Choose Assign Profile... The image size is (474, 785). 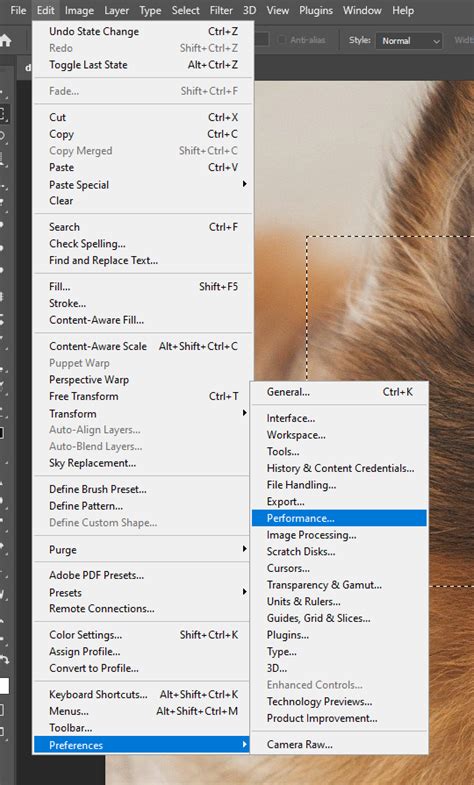pos(143,651)
